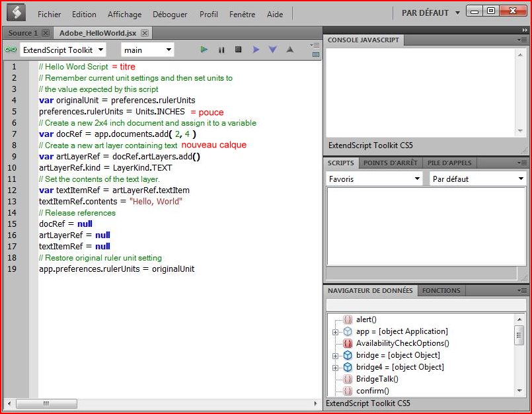Screen dimensions: 532x414
Task: Click the editor's horizontal scrollbar thumb
Action: pos(46,403)
